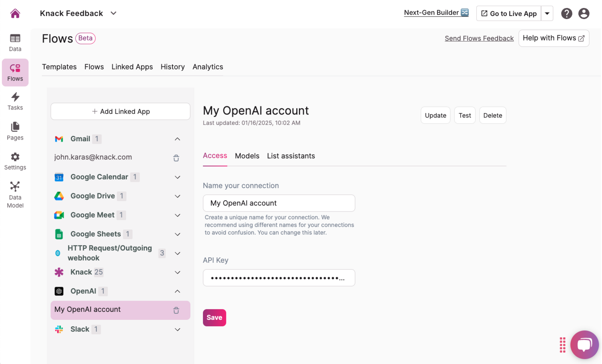Open the Settings gear in sidebar

point(15,161)
